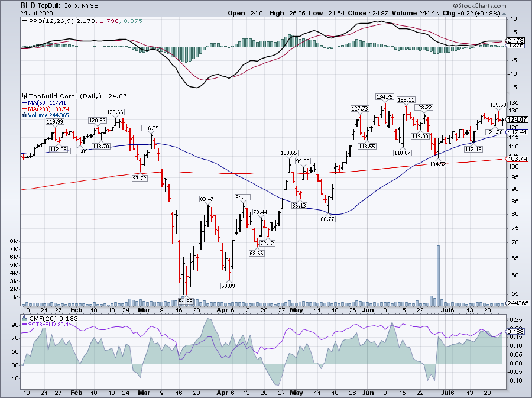Click the 80.77 price label

click(327, 219)
